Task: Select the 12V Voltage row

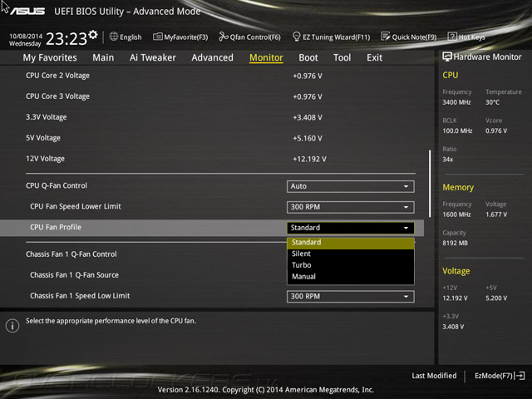Action: point(212,159)
